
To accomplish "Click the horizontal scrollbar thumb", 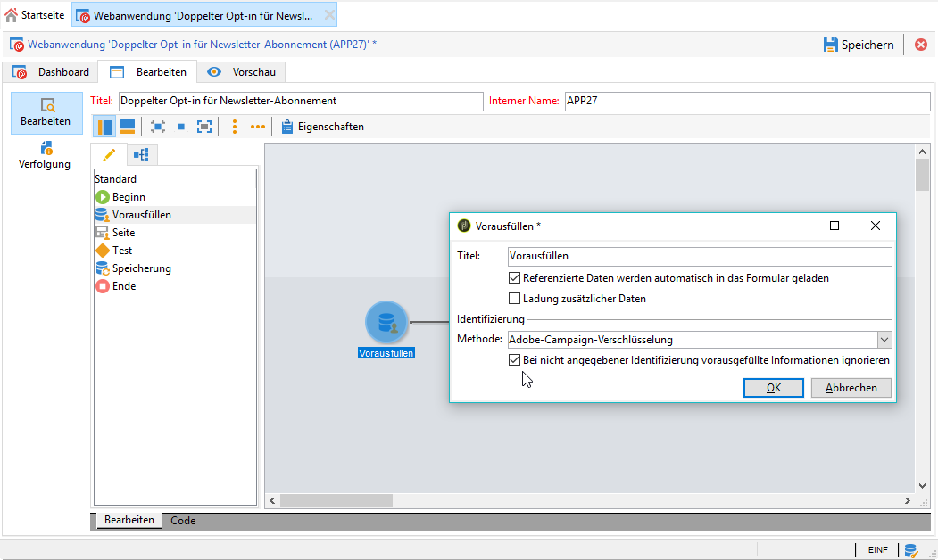I will click(336, 501).
